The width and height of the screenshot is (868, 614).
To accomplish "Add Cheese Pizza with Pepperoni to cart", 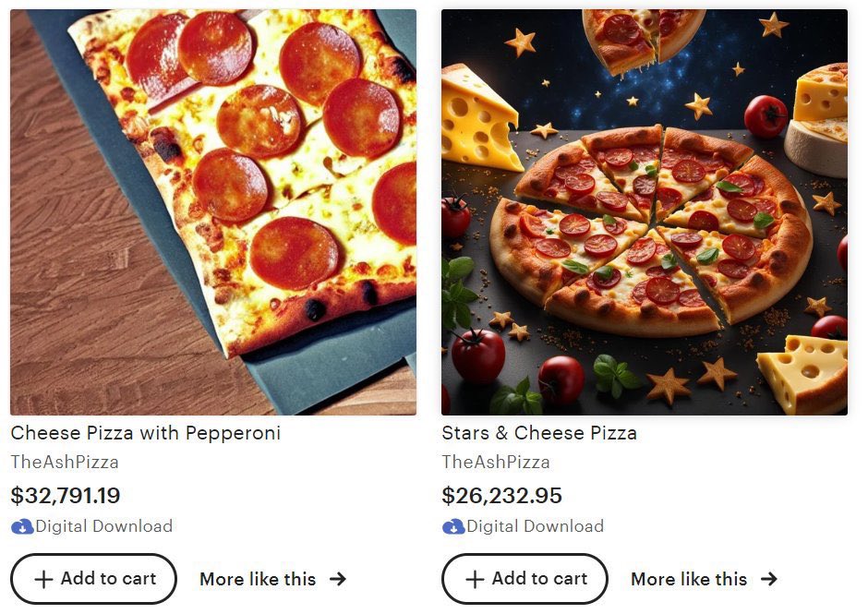I will click(x=94, y=579).
